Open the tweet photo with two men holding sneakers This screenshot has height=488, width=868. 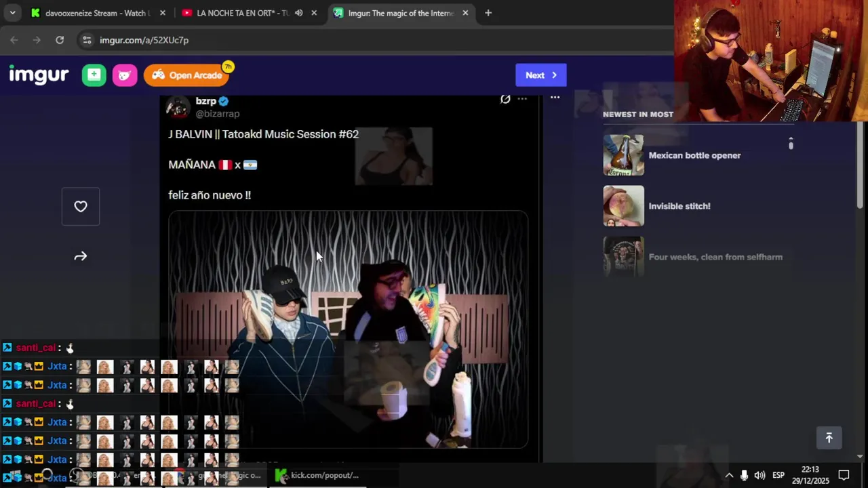(348, 329)
